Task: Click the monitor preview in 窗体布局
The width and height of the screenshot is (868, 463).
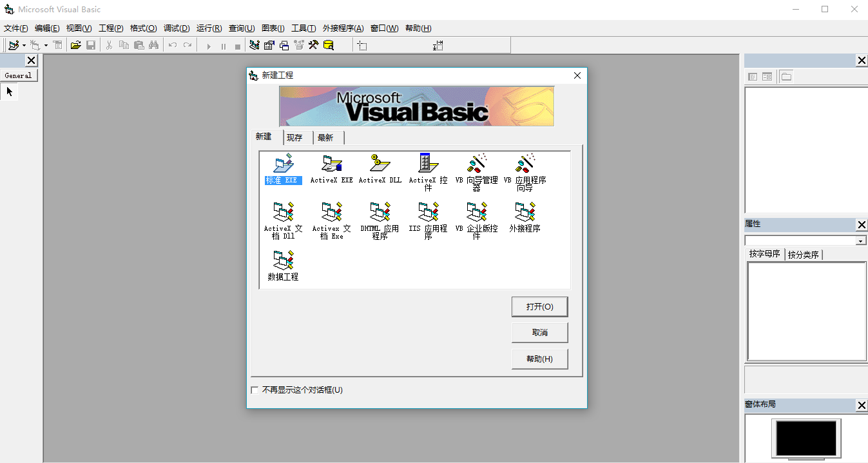Action: pyautogui.click(x=807, y=440)
